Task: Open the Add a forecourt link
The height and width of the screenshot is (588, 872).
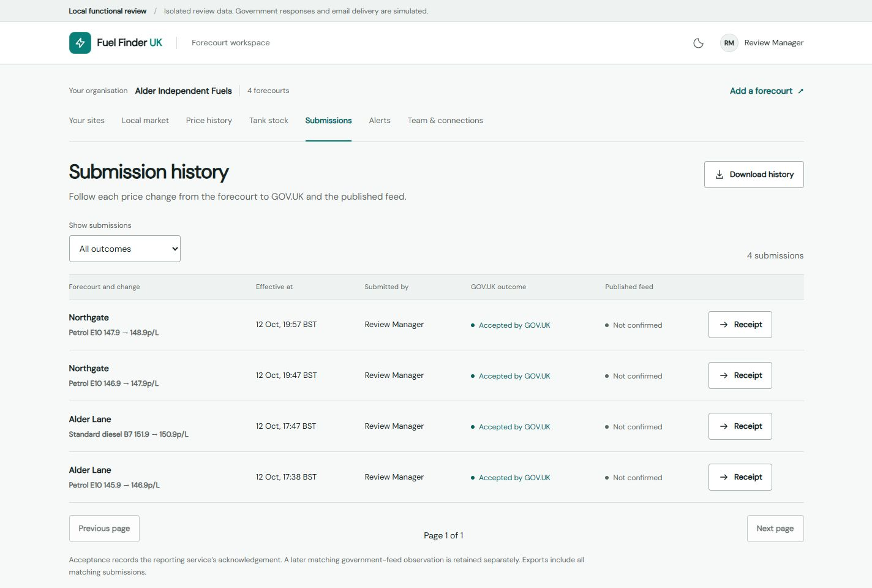Action: [x=767, y=91]
